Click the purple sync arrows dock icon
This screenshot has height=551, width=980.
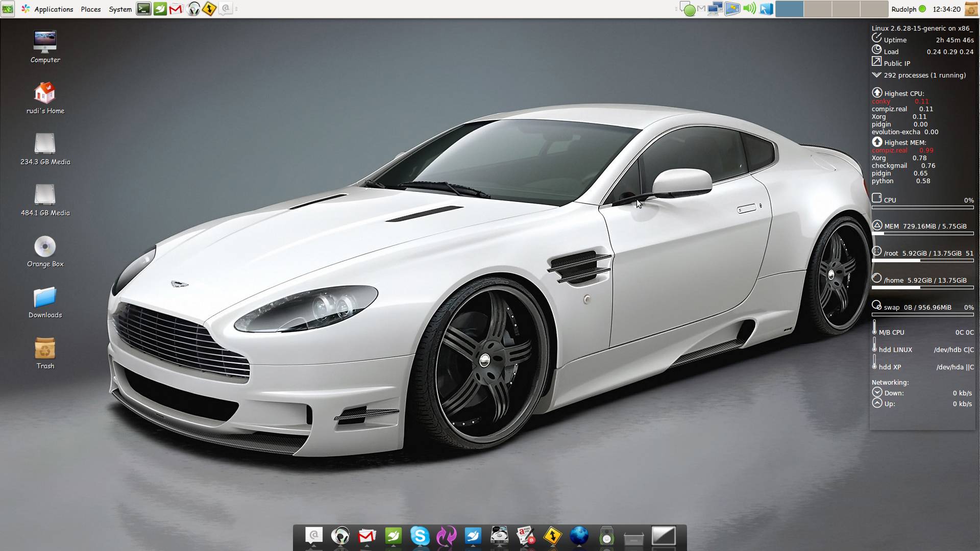[x=446, y=536]
